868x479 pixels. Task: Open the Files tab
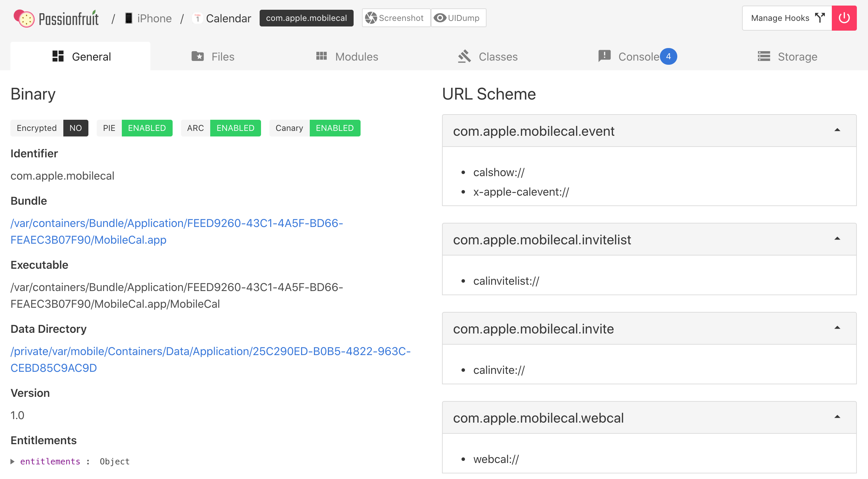pos(213,56)
